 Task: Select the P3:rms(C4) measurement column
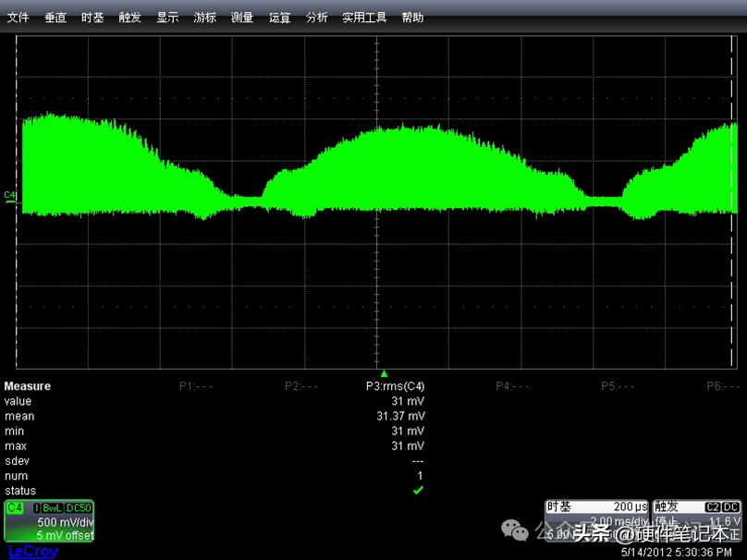(395, 386)
